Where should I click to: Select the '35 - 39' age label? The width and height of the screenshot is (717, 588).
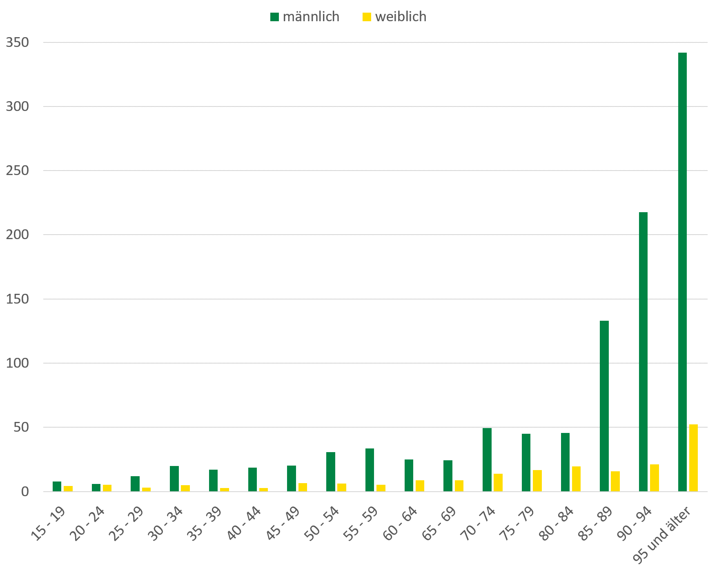tap(205, 524)
